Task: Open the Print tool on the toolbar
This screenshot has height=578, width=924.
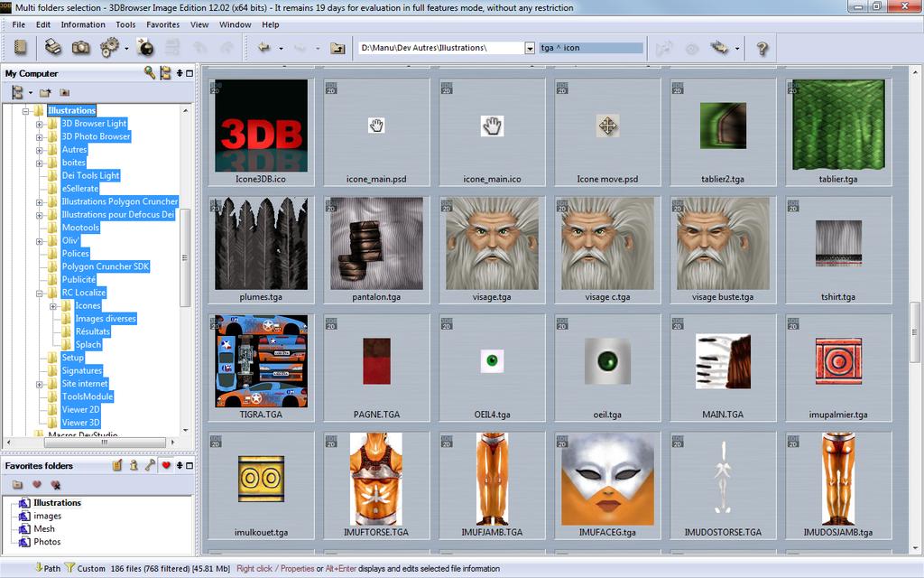Action: (52, 47)
